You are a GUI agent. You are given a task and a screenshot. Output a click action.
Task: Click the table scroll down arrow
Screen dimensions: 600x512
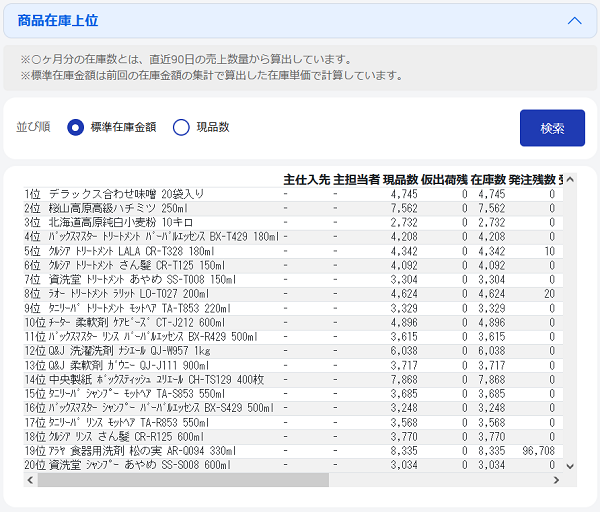570,466
